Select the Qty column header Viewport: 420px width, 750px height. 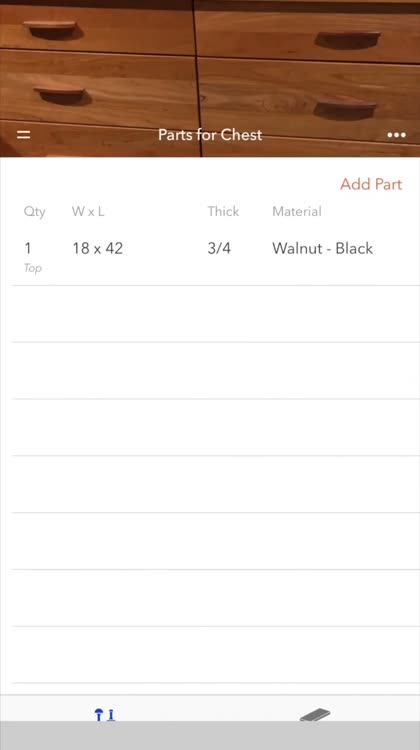click(x=34, y=211)
